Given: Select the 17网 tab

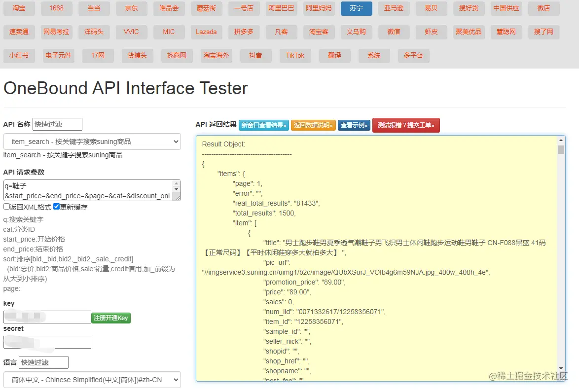Looking at the screenshot, I should click(98, 55).
